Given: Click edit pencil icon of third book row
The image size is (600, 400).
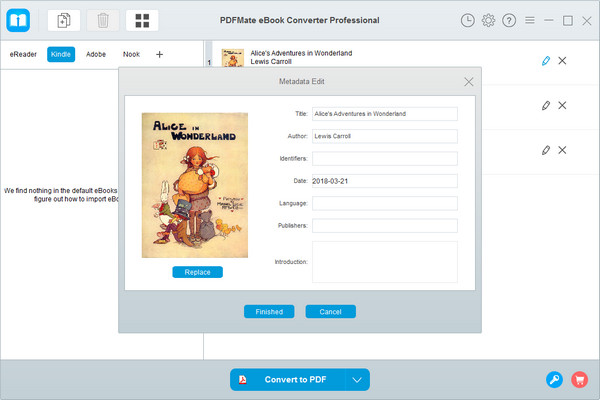Looking at the screenshot, I should [546, 150].
